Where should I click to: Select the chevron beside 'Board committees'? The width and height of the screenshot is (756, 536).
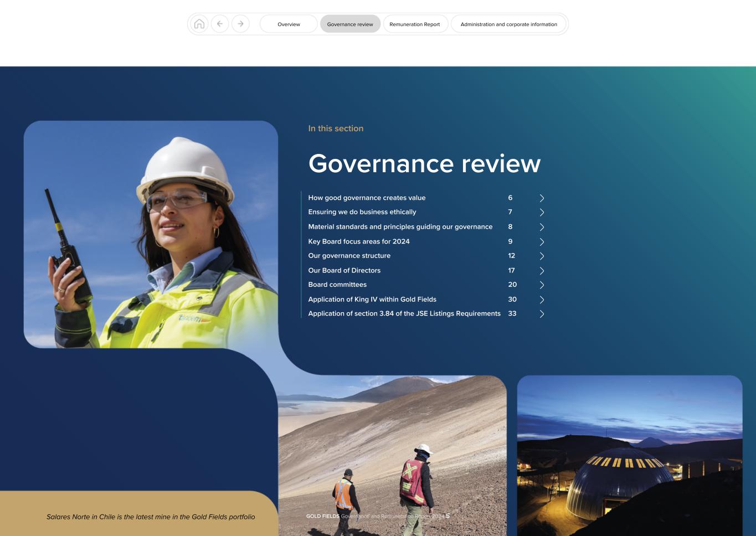(x=541, y=285)
